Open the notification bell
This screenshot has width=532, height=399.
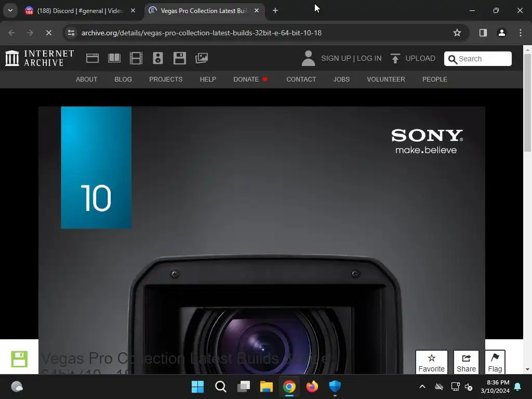point(518,387)
